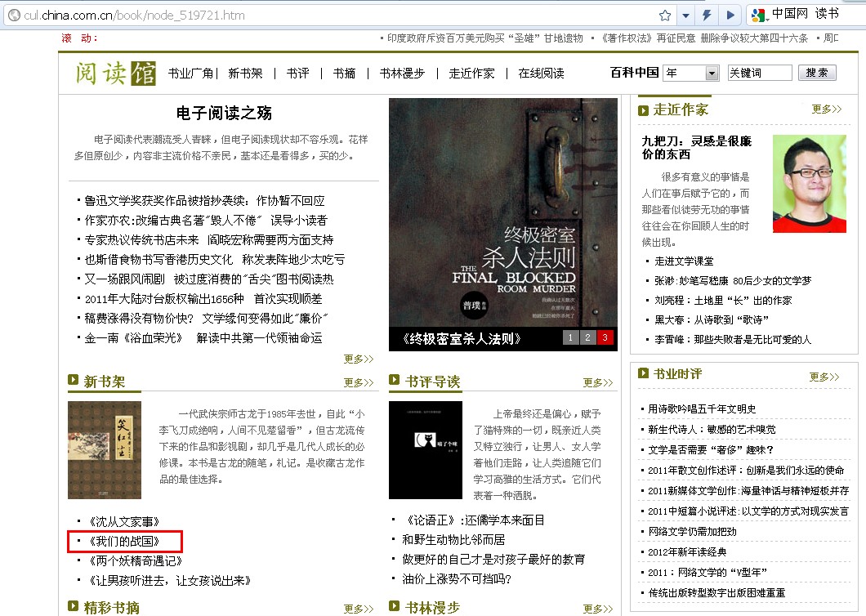Focus the 关键词 search input field
The image size is (866, 616).
click(x=760, y=73)
